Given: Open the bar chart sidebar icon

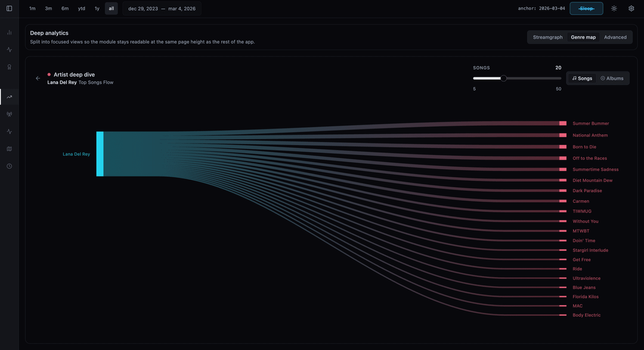Looking at the screenshot, I should tap(9, 32).
